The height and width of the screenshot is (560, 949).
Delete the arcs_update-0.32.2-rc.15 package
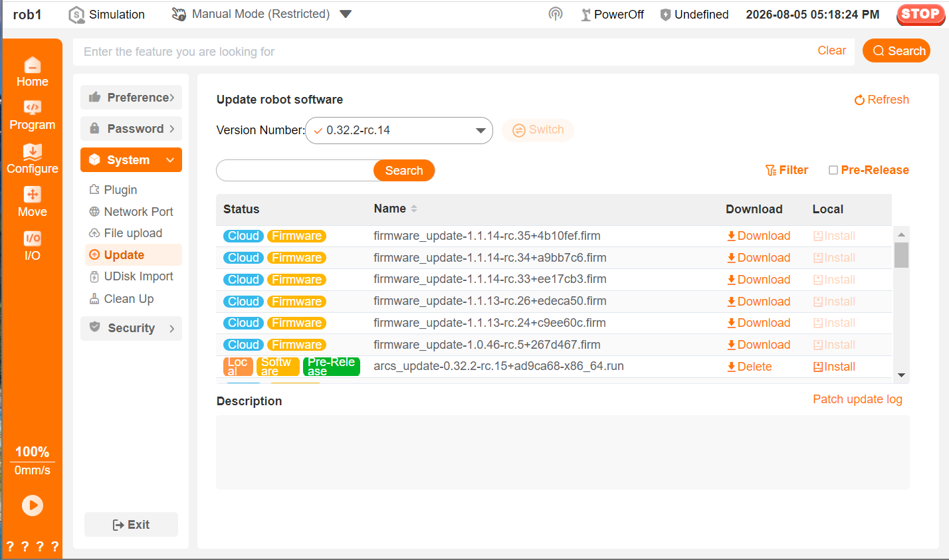point(749,367)
